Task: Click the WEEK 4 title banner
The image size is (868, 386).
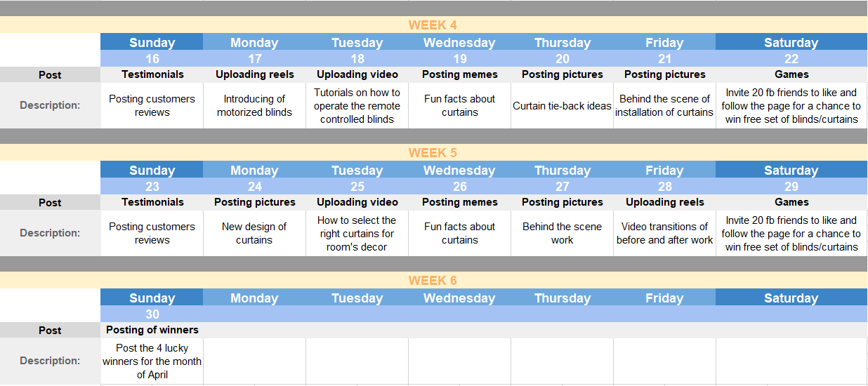Action: tap(433, 25)
